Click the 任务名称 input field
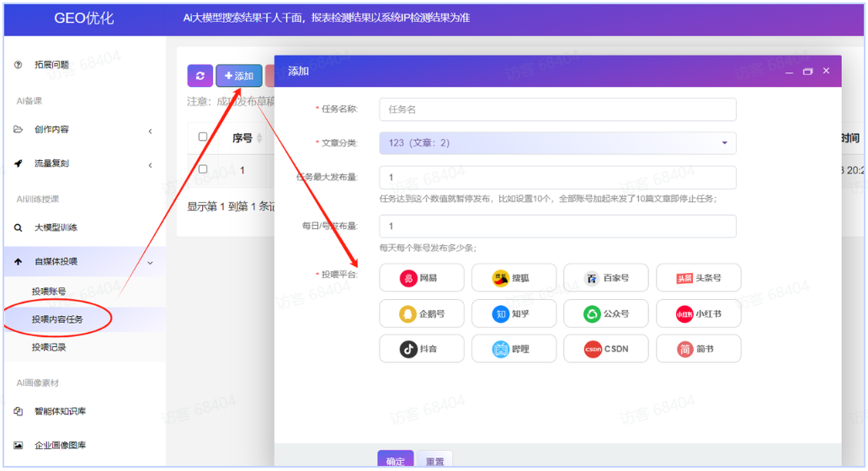The width and height of the screenshot is (868, 471). click(557, 110)
